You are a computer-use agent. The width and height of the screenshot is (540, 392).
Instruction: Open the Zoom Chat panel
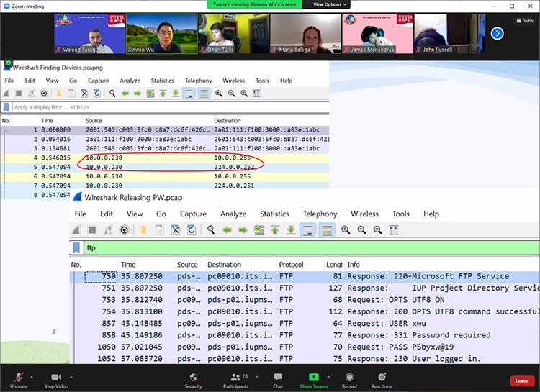[x=278, y=380]
